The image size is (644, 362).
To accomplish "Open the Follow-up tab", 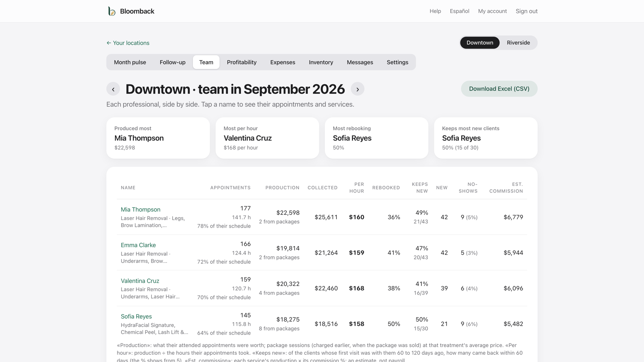I will 173,62.
